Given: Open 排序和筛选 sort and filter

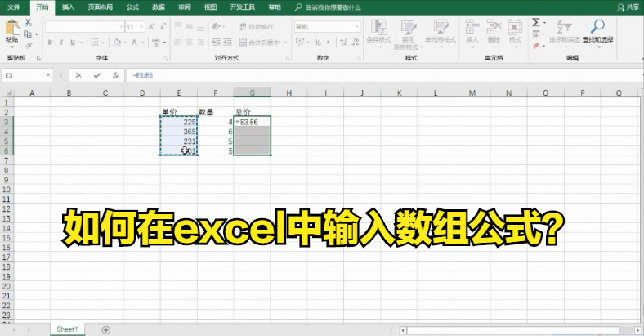Looking at the screenshot, I should (565, 32).
